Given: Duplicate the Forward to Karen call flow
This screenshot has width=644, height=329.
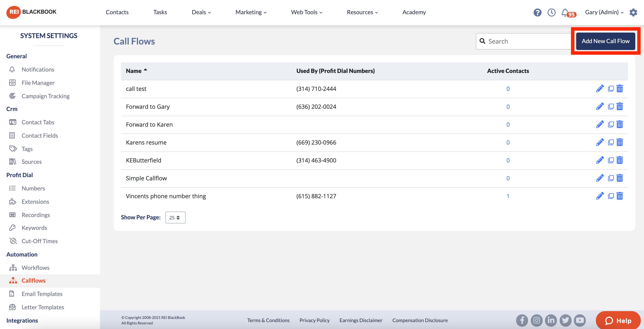Looking at the screenshot, I should (x=611, y=125).
